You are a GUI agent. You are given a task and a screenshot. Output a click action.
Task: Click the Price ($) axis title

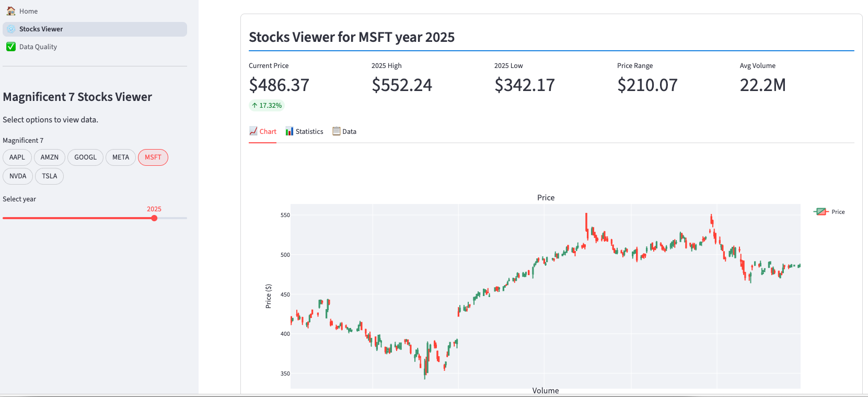point(269,296)
